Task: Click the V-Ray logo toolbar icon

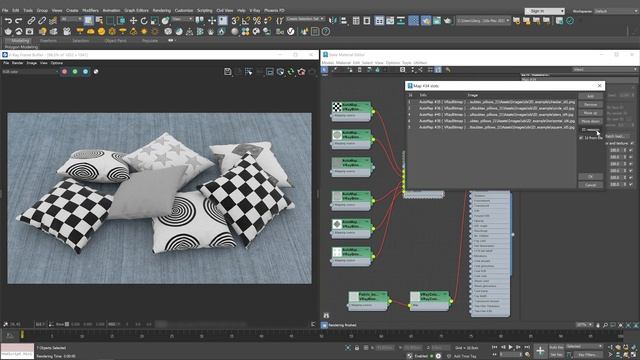Action: pos(291,31)
